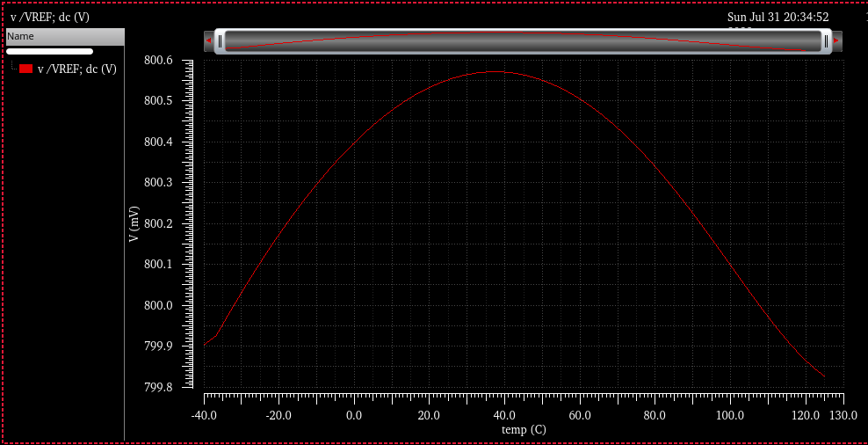
Task: Click the 800.0 y-axis tick label
Action: click(158, 306)
